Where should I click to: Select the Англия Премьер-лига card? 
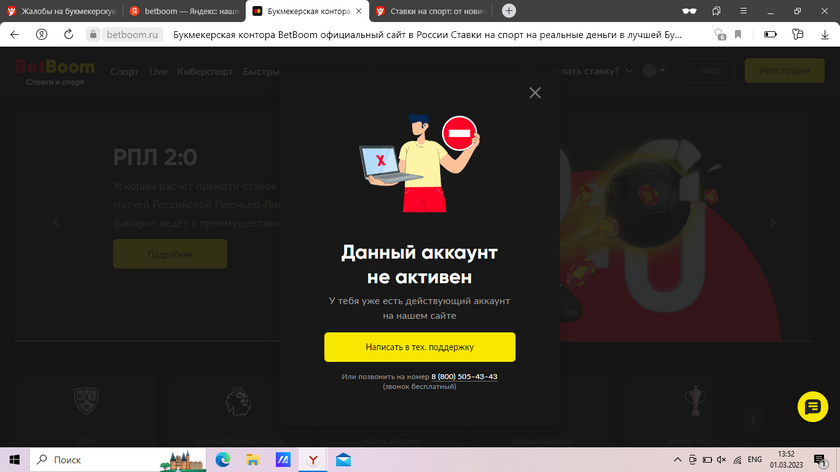point(238,411)
